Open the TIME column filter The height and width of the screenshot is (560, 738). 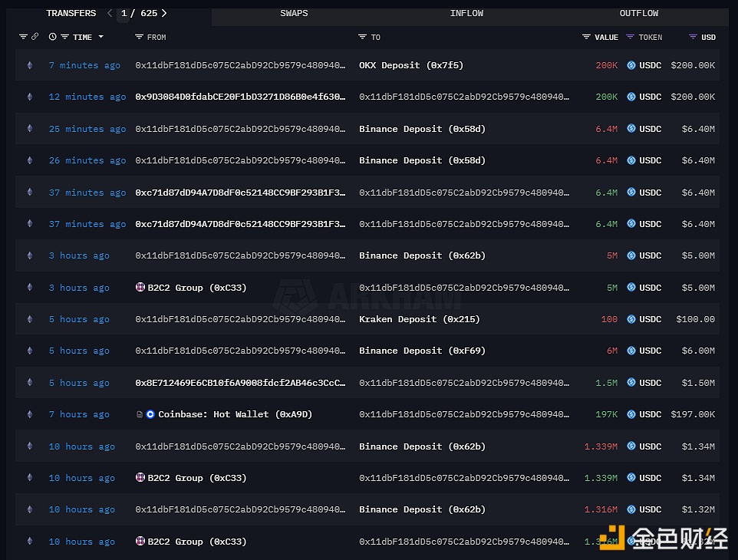[65, 37]
